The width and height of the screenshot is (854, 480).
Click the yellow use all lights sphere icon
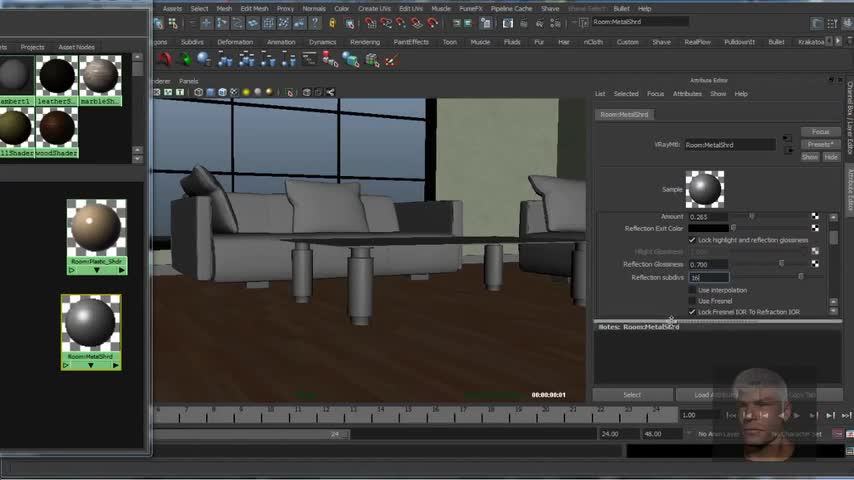coord(246,92)
